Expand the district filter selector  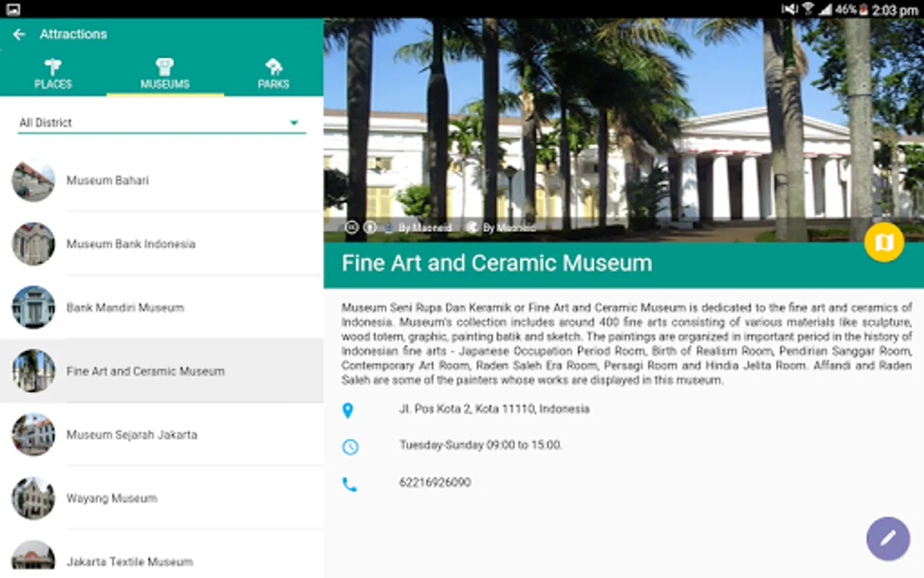(160, 122)
